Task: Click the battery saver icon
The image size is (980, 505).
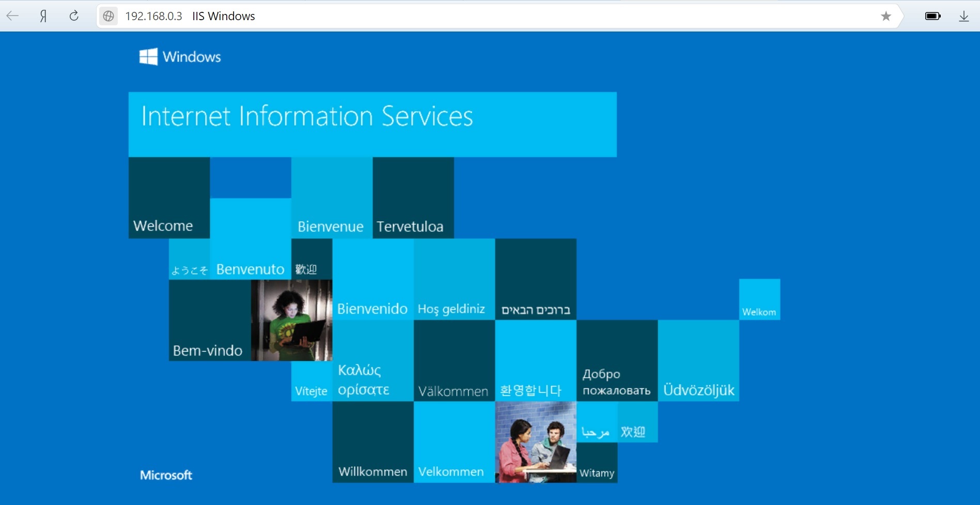Action: tap(932, 16)
